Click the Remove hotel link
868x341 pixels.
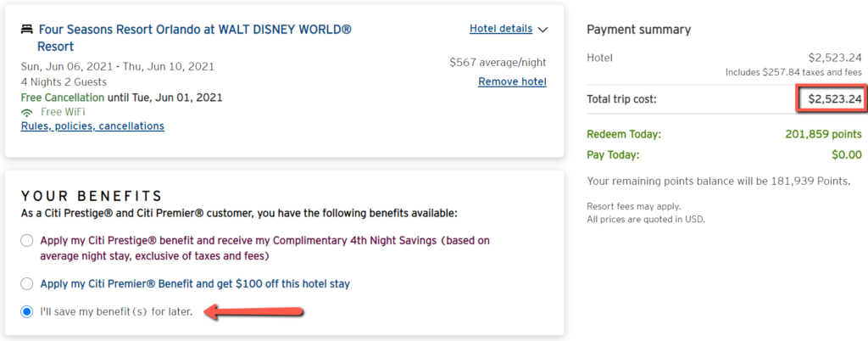(512, 82)
